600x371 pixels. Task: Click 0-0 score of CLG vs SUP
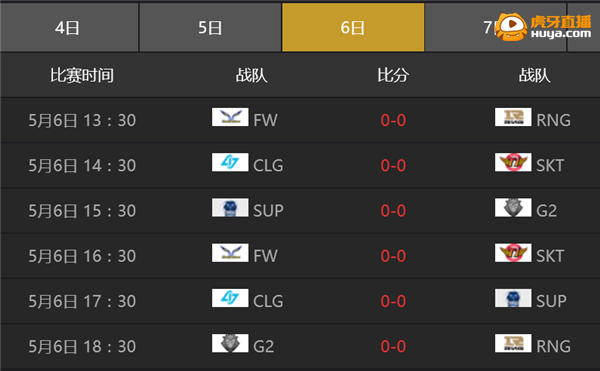393,301
